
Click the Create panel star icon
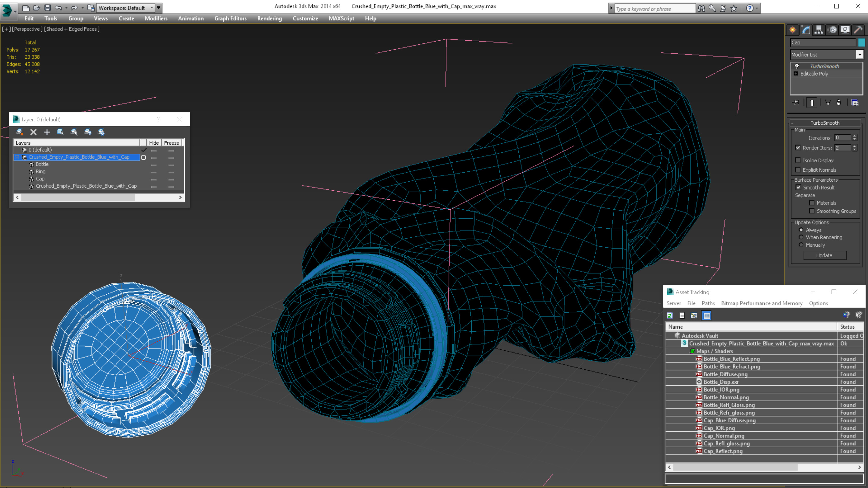[x=793, y=30]
